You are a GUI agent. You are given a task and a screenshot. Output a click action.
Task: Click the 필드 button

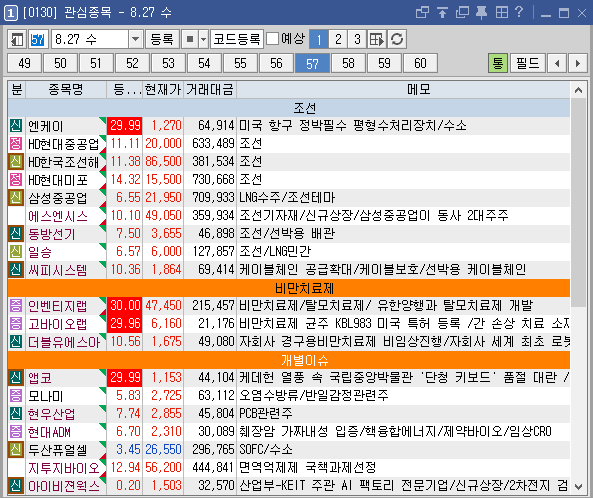pos(528,63)
